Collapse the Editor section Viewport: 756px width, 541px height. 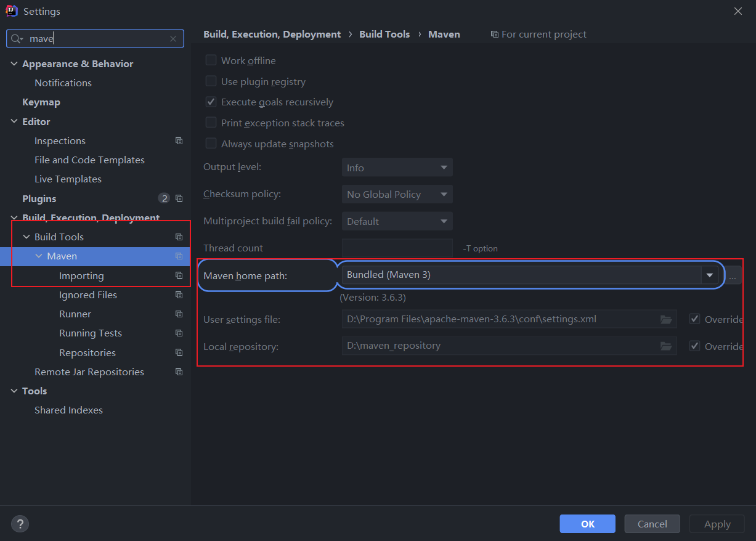[14, 121]
